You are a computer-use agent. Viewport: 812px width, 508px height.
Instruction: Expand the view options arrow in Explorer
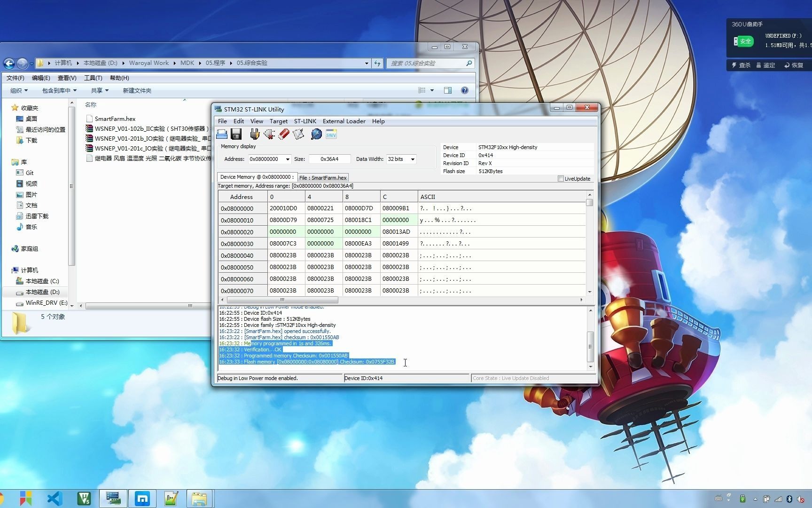coord(432,90)
